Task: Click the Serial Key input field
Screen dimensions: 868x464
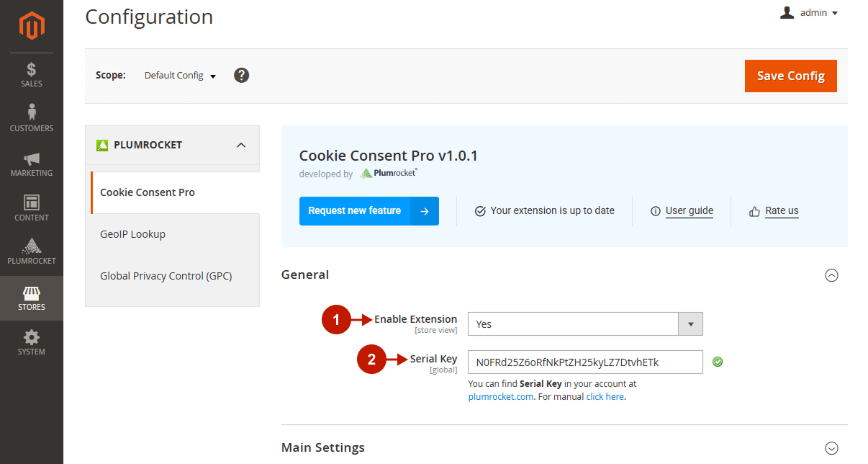Action: [585, 362]
